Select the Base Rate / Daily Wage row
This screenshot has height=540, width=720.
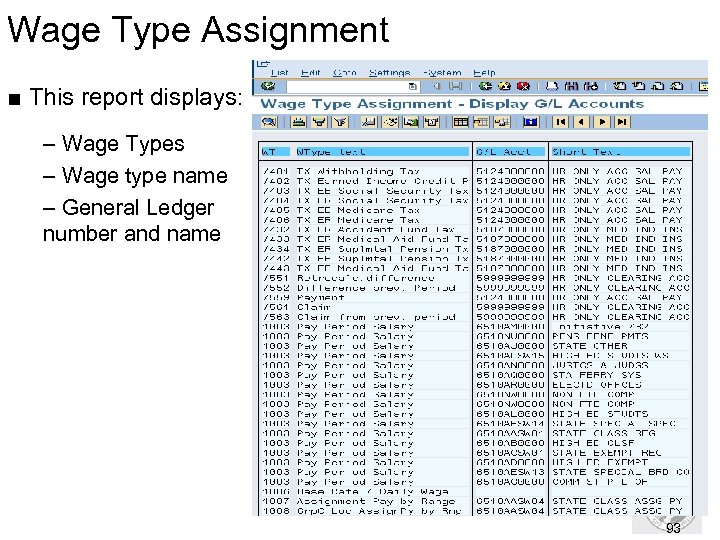point(475,491)
